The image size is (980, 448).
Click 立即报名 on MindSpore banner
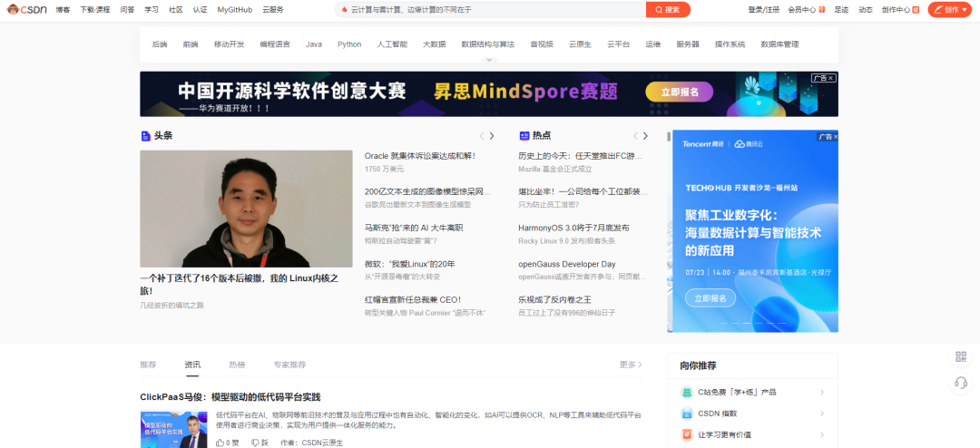click(x=680, y=93)
